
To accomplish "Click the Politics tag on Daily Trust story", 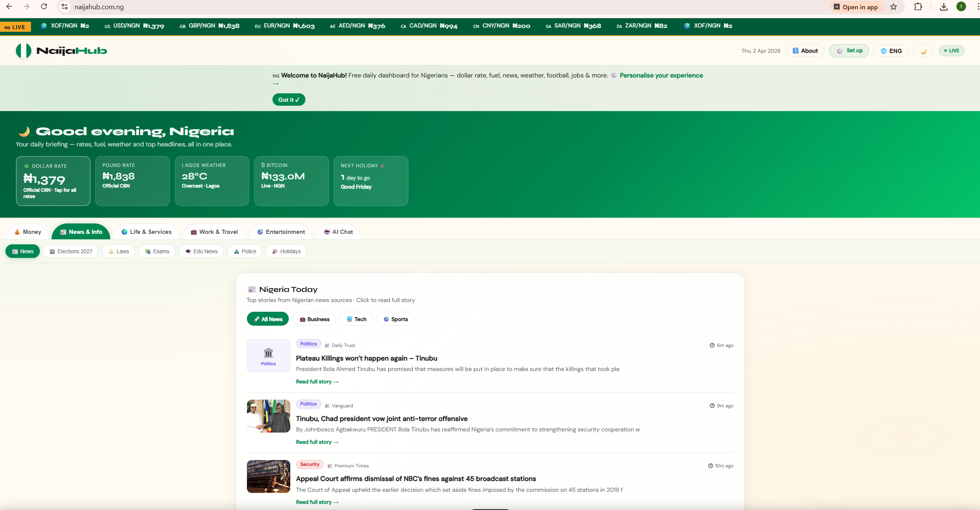I will pos(308,344).
